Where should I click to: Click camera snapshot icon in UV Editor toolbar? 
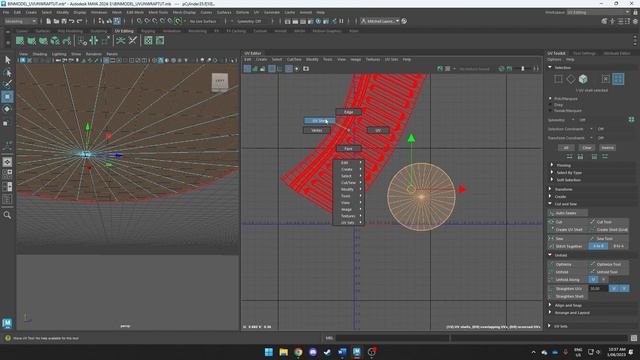coord(306,69)
